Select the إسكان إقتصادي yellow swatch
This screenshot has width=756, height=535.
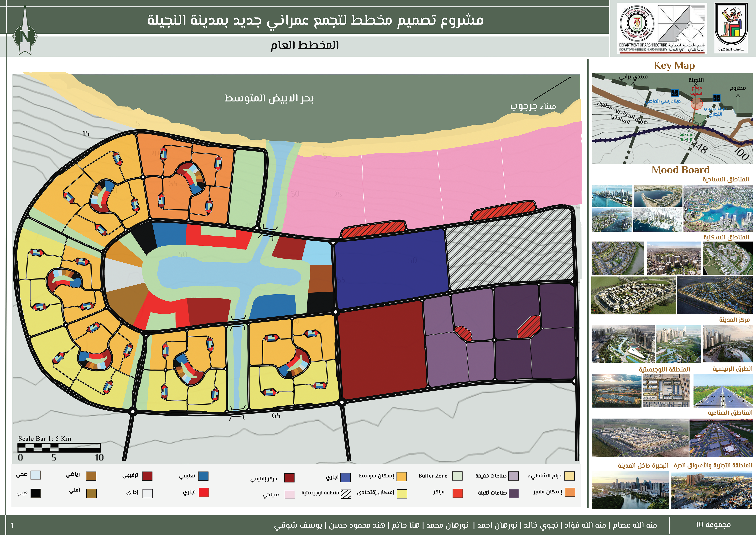coord(402,493)
